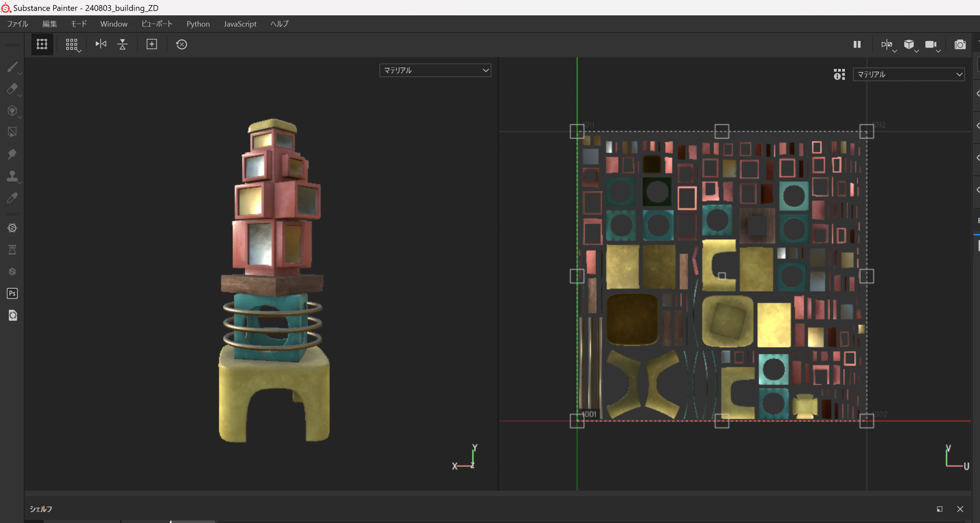Viewport: 980px width, 523px height.
Task: Click the top-center UV transform handle
Action: [722, 131]
